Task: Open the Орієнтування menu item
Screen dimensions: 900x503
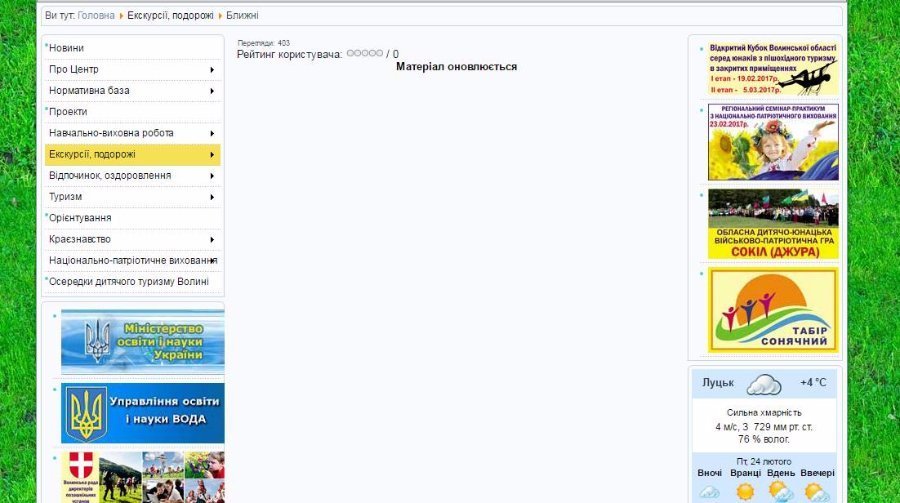Action: click(x=80, y=218)
